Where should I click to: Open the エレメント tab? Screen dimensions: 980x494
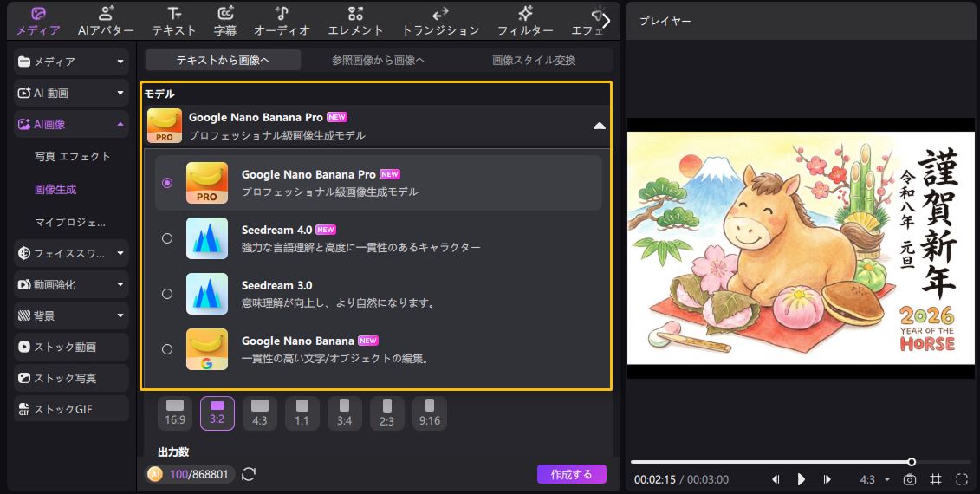[355, 22]
